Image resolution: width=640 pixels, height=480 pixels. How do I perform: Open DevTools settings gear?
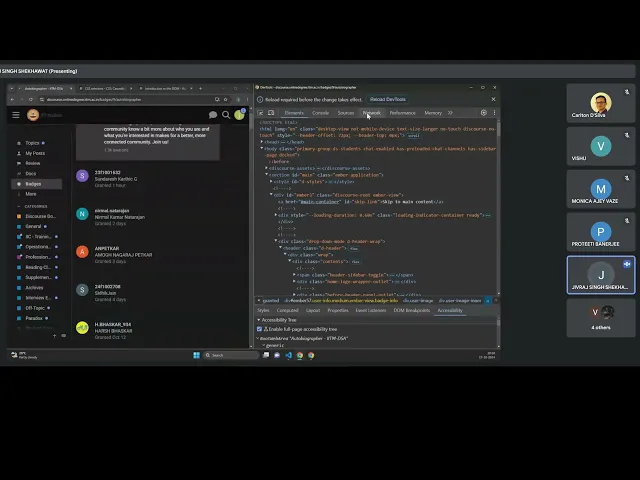pyautogui.click(x=484, y=113)
